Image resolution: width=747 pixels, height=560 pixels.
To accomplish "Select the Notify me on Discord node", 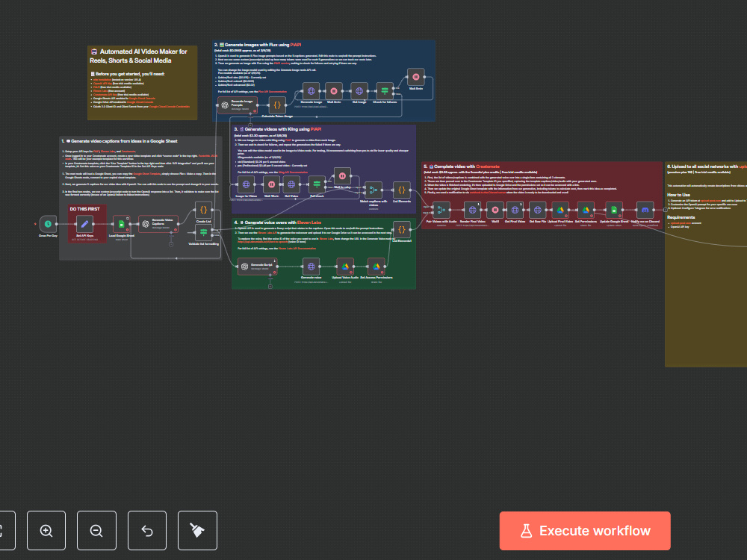I will click(x=645, y=210).
